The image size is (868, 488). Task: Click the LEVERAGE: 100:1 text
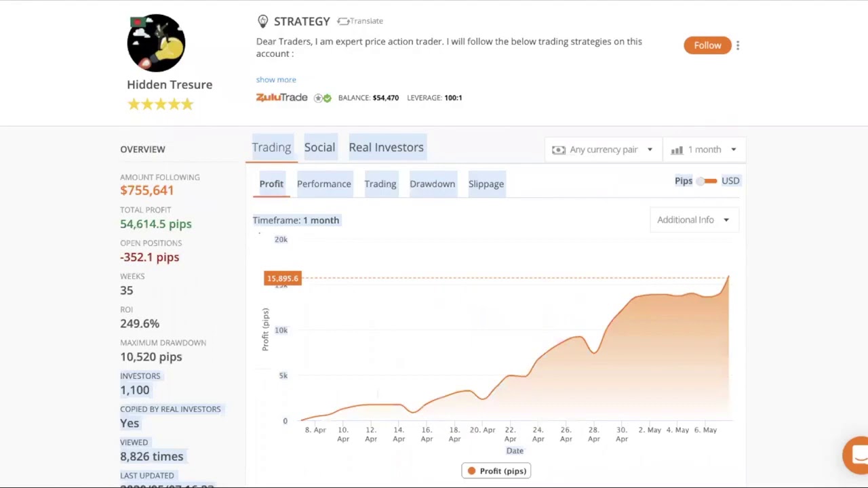pyautogui.click(x=435, y=98)
